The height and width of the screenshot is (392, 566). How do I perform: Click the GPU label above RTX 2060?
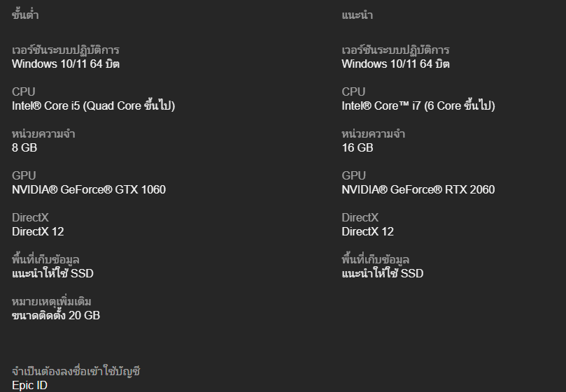click(x=353, y=176)
